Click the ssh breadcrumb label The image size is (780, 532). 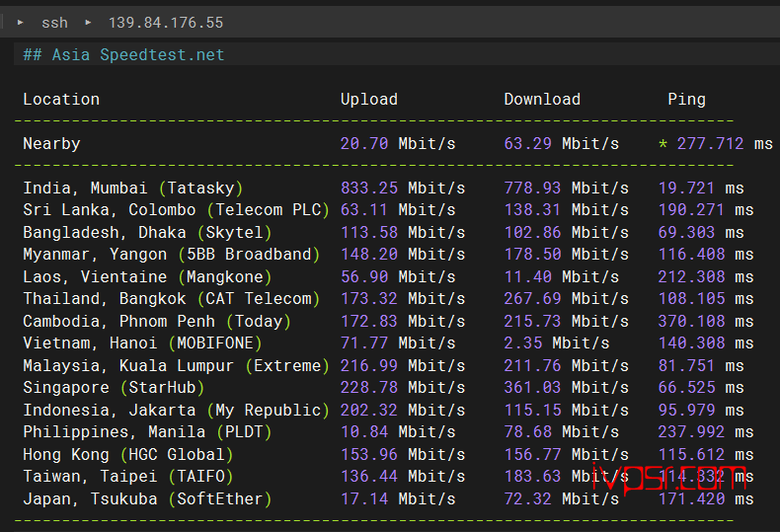54,23
